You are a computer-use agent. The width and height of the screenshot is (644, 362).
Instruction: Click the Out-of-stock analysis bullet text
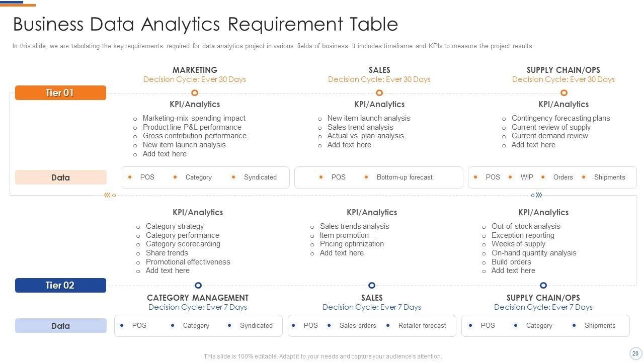(x=526, y=226)
